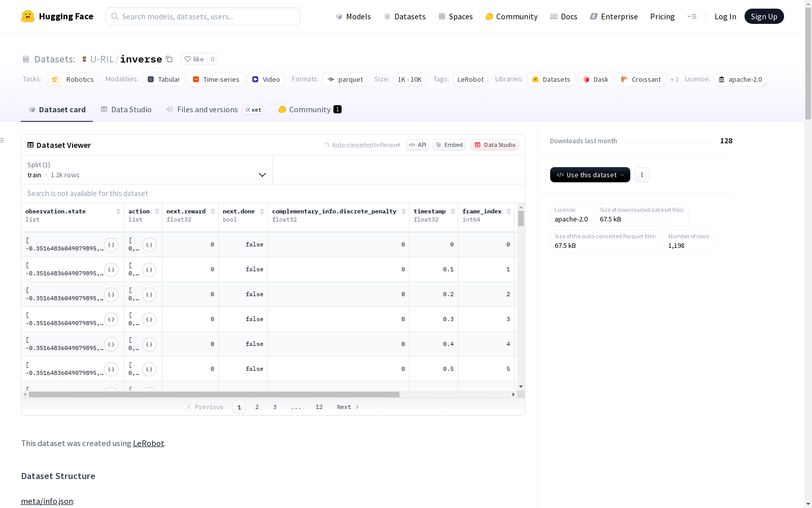This screenshot has width=812, height=508.
Task: Click the Sign Up button
Action: pyautogui.click(x=764, y=16)
